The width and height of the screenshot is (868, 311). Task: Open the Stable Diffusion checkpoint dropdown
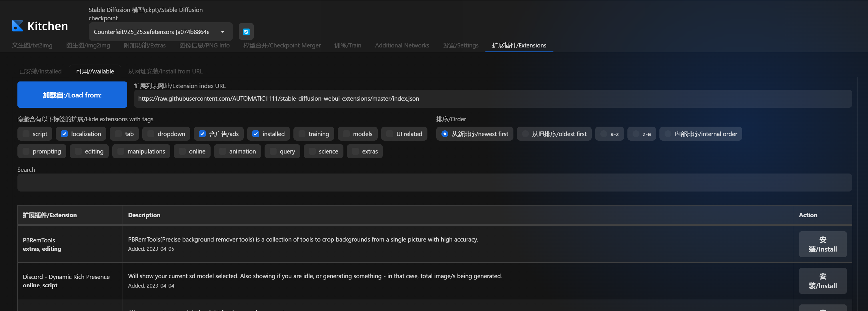point(161,32)
